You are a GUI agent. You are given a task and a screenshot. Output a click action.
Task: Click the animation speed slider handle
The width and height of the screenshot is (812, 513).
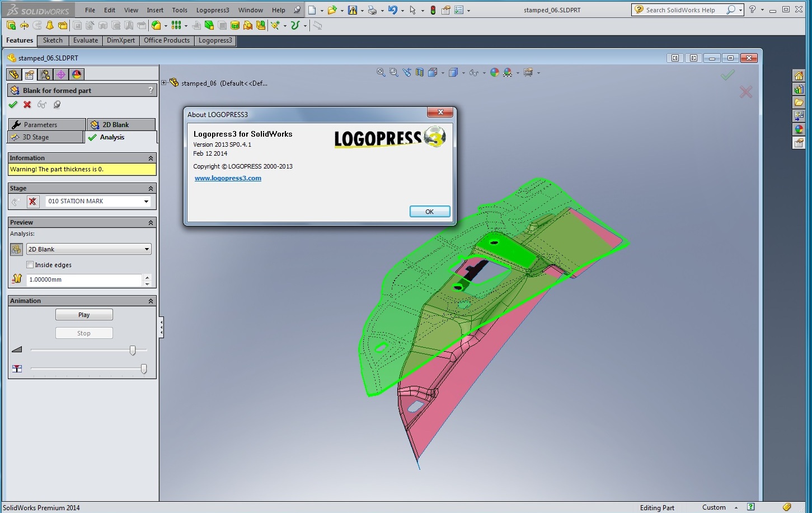pos(133,350)
